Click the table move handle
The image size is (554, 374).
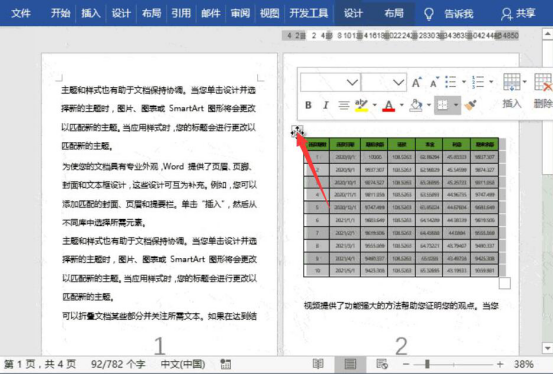[x=297, y=131]
